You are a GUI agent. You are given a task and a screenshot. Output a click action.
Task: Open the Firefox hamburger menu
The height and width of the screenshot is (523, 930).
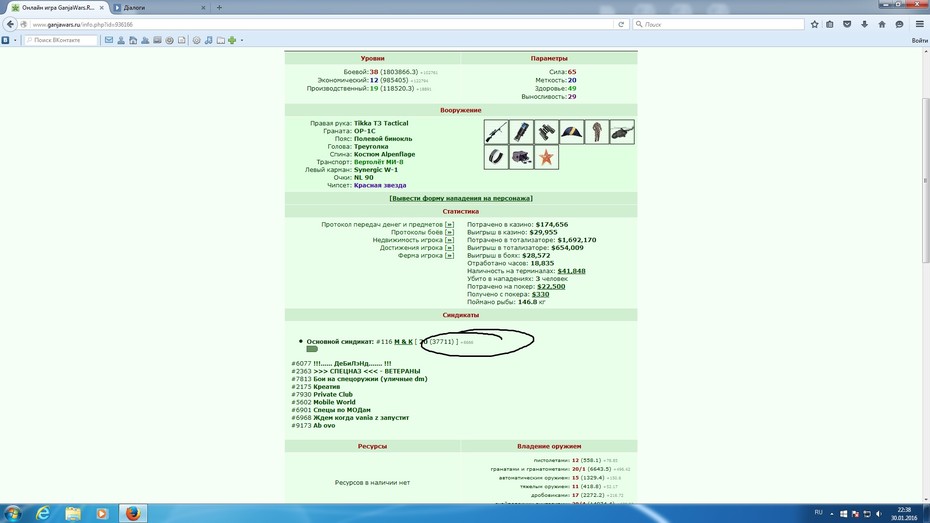(x=920, y=24)
